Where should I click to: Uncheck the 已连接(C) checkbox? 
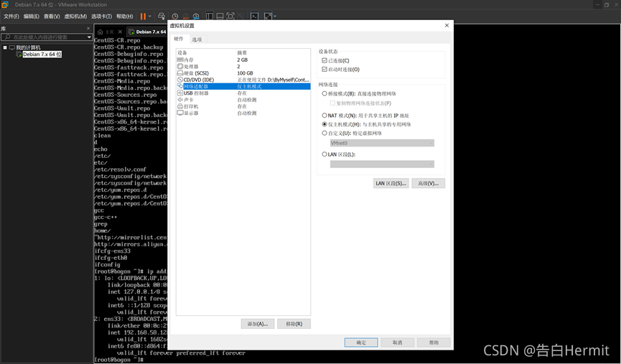click(x=324, y=60)
